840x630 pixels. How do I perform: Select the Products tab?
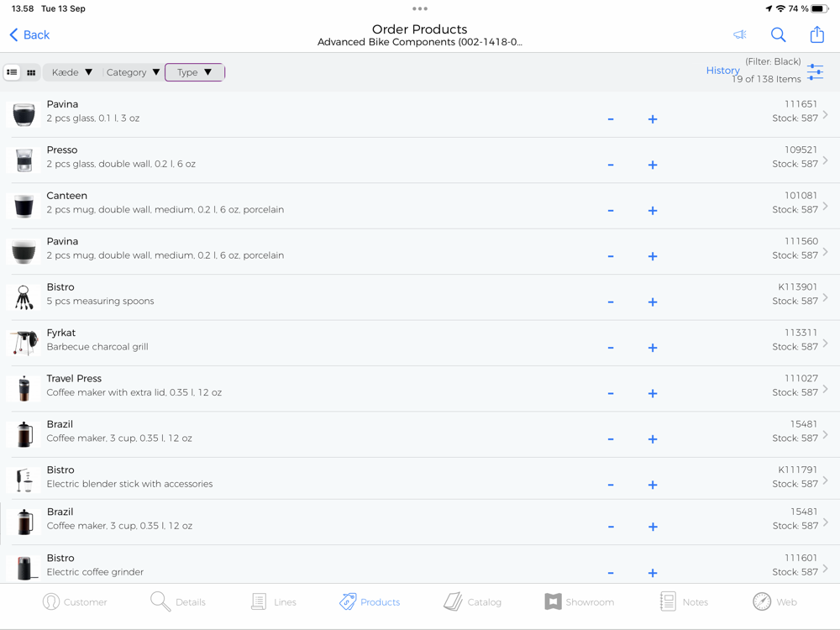click(x=370, y=601)
